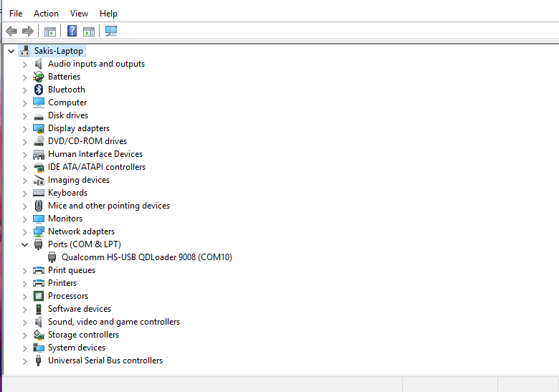This screenshot has width=559, height=392.
Task: Select the Human Interface Devices label
Action: pos(95,154)
